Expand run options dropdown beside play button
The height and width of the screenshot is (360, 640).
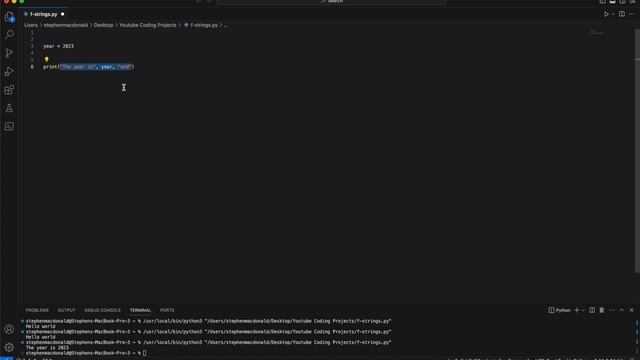(613, 14)
